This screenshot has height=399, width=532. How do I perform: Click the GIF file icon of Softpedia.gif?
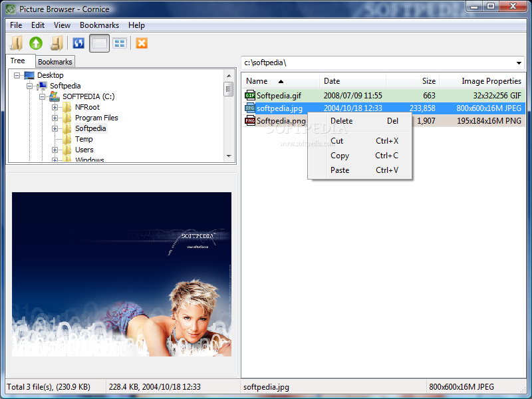coord(250,95)
